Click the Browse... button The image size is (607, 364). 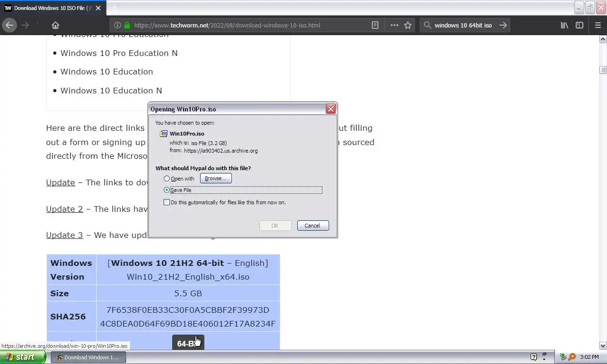(216, 178)
